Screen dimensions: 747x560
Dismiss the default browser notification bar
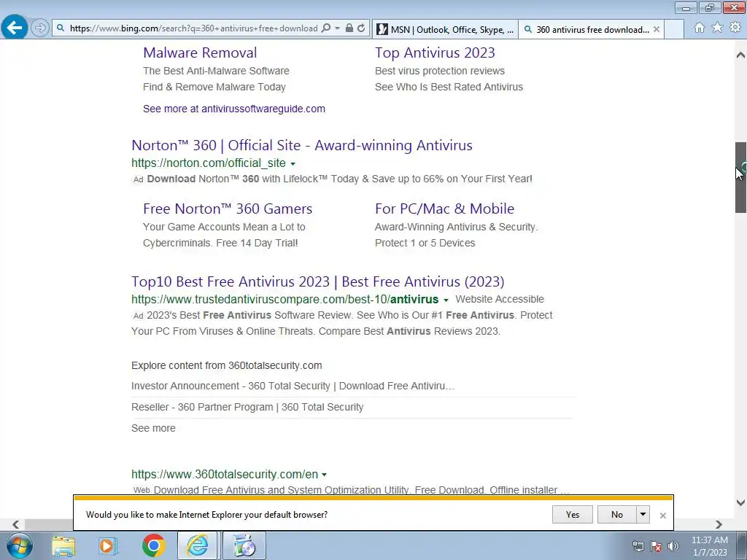tap(662, 516)
